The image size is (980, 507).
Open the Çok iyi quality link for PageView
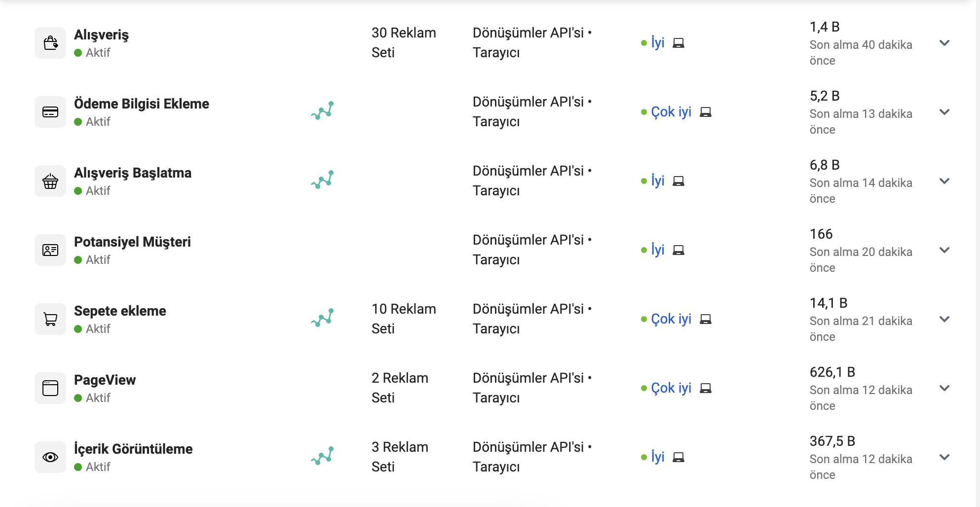[x=671, y=388]
